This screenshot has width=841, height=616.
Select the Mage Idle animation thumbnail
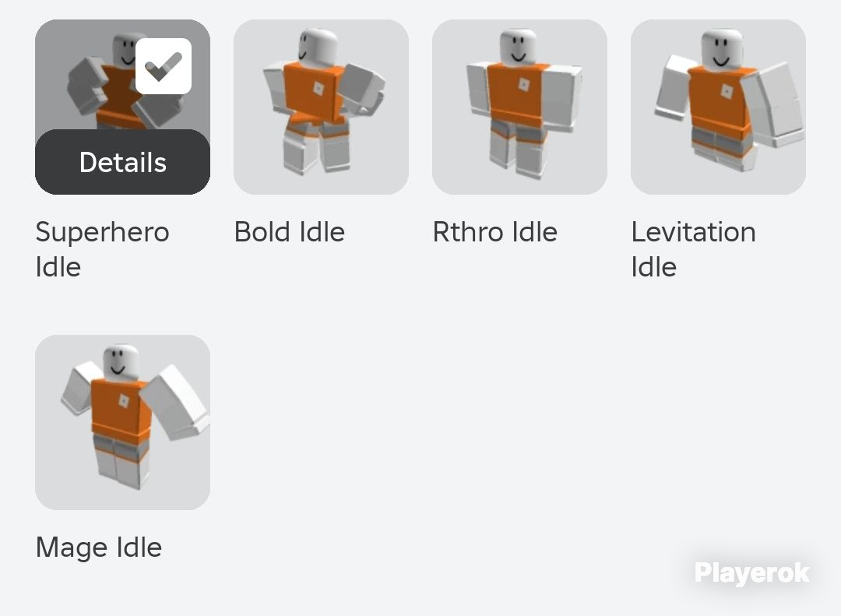[123, 422]
